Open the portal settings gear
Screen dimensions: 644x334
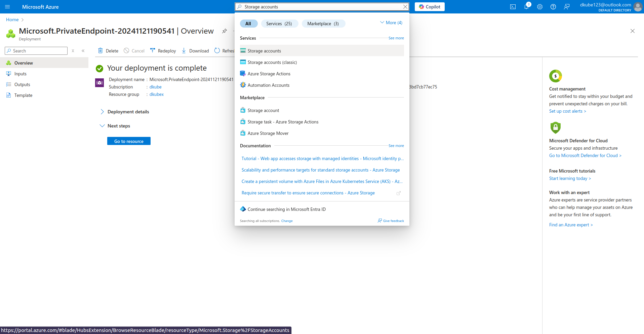pyautogui.click(x=540, y=7)
